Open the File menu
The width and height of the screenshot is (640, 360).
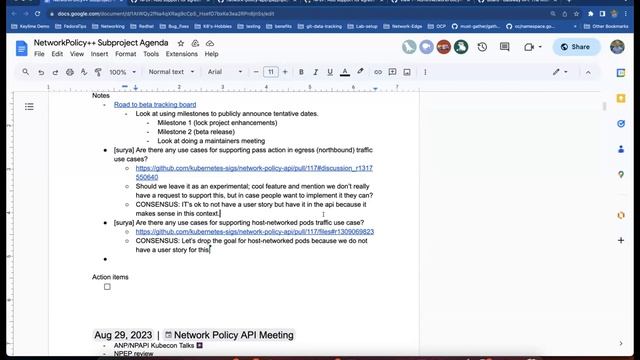pos(39,54)
